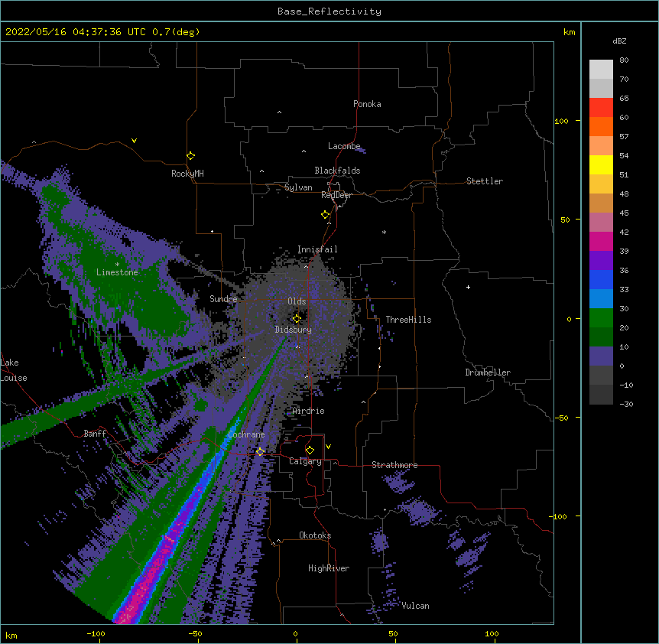
Task: Pick the bright yellow swatch between 54 and 51 dBZ
Action: 601,164
